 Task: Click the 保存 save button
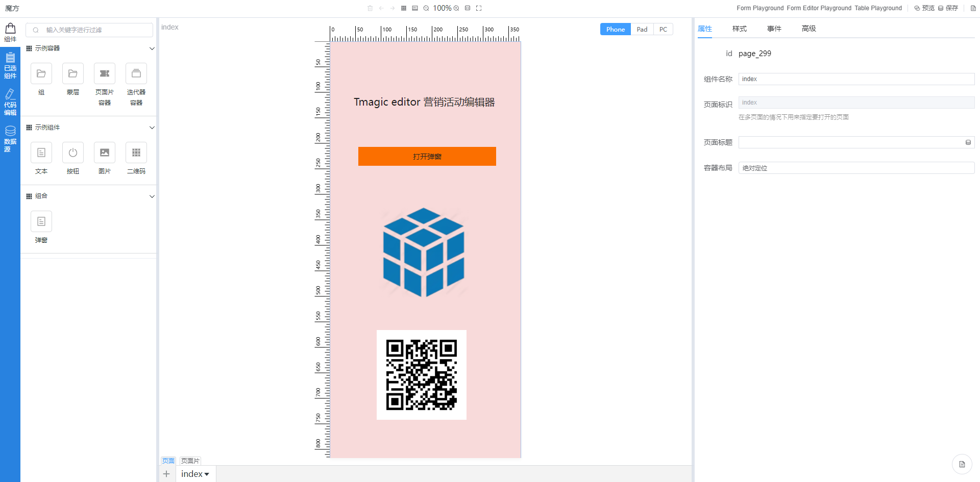(x=948, y=8)
